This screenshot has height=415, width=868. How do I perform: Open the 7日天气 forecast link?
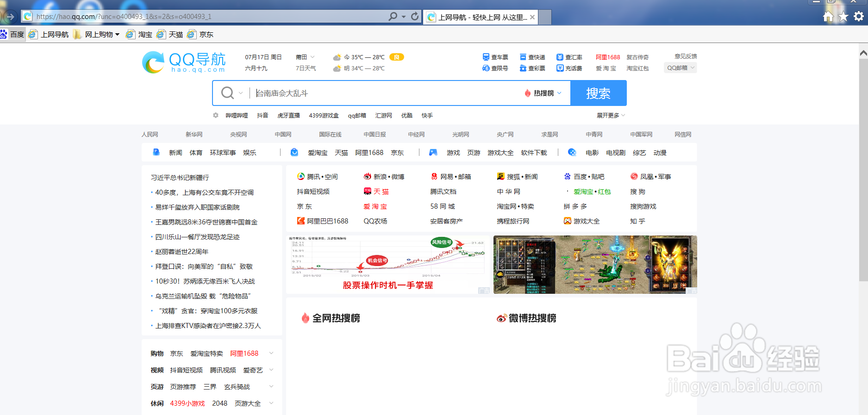point(306,68)
